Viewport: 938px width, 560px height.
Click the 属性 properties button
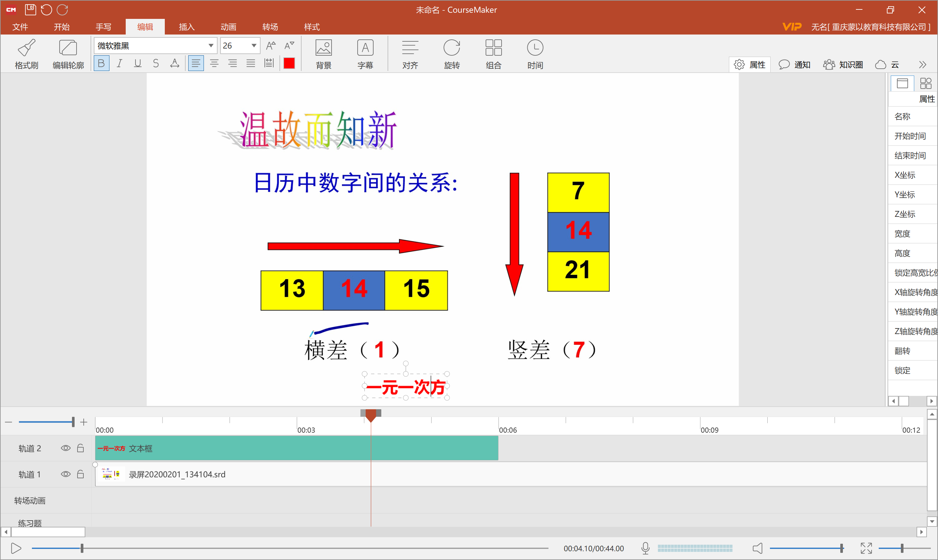click(x=750, y=64)
